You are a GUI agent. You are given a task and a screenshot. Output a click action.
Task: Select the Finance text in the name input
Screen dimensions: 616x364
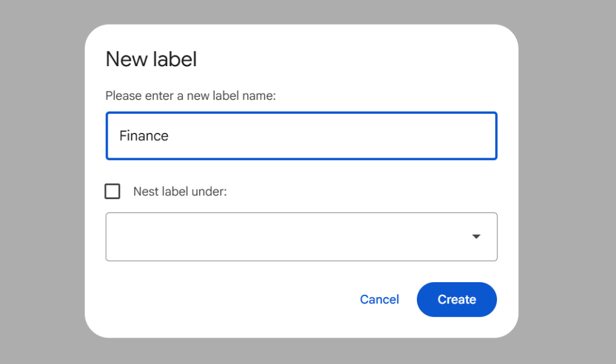click(x=143, y=136)
